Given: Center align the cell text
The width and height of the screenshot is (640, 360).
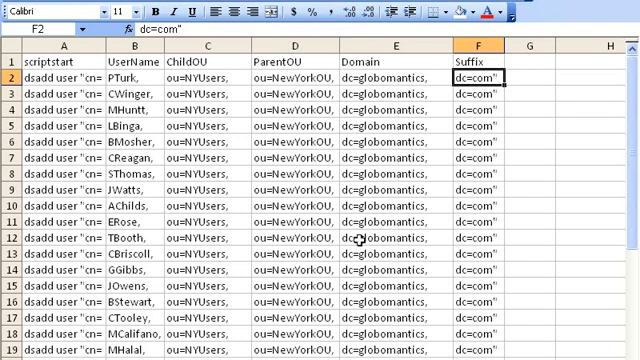Looking at the screenshot, I should [234, 12].
